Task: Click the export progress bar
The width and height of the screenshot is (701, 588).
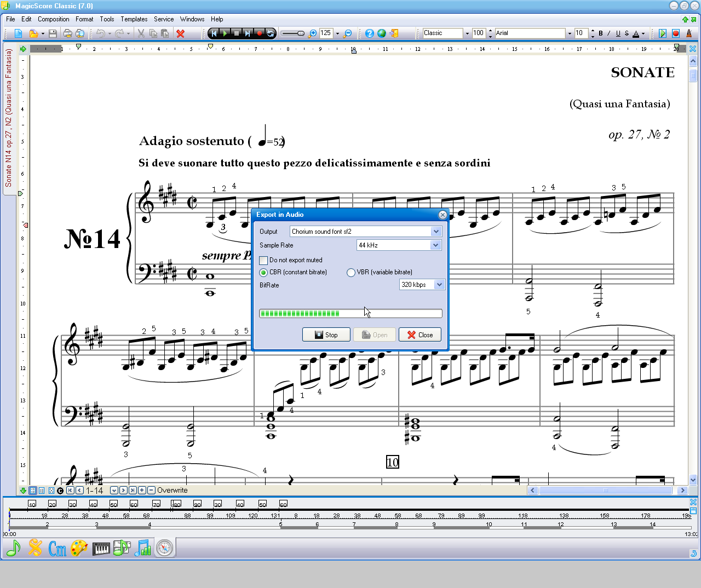Action: [x=350, y=314]
